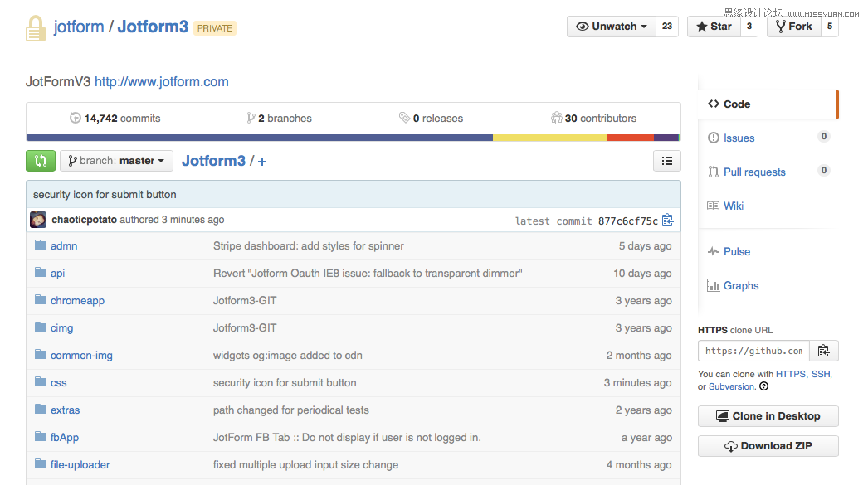
Task: Click the green compare branches icon button
Action: click(41, 161)
